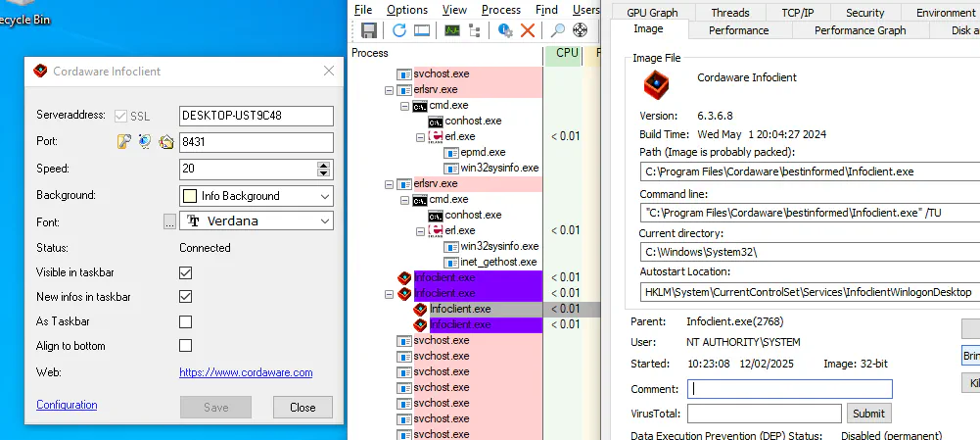This screenshot has width=980, height=440.
Task: Switch to the Performance tab
Action: [739, 30]
